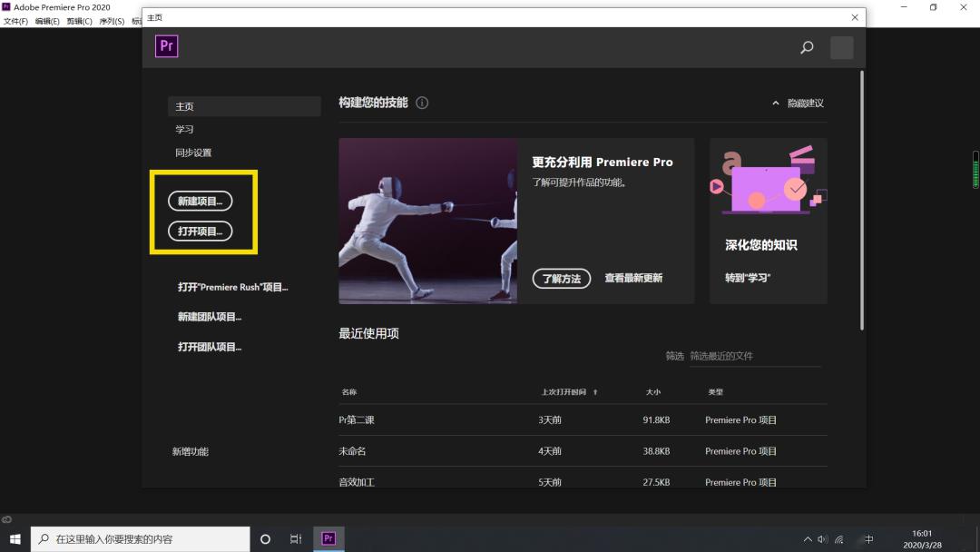Click the 了解方法 button

[x=561, y=279]
